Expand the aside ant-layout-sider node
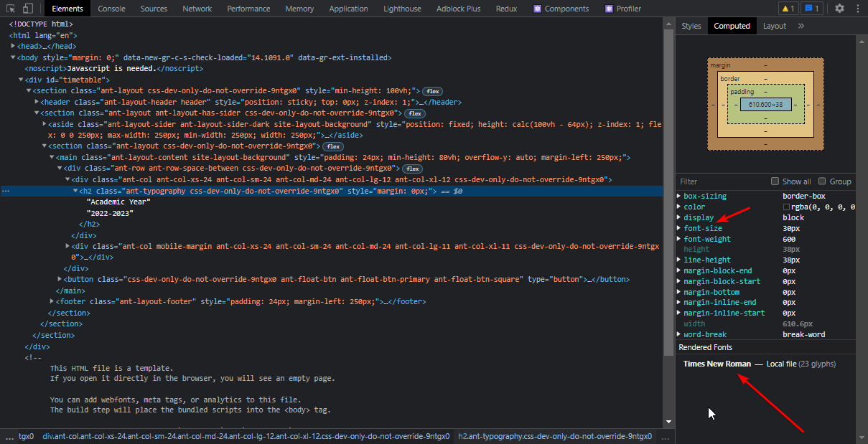The image size is (868, 444). pos(45,124)
